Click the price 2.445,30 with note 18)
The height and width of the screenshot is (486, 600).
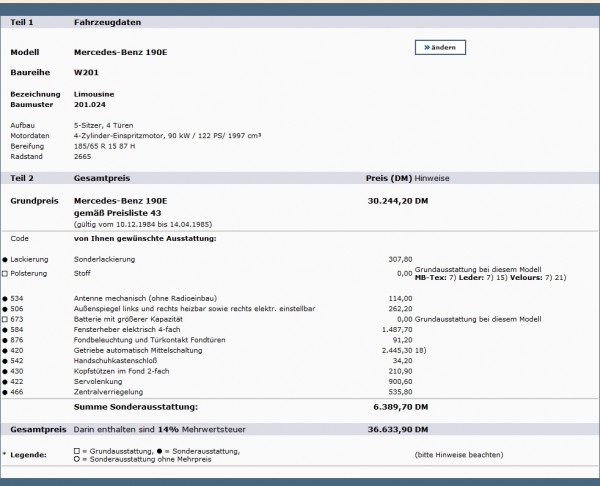tap(404, 350)
